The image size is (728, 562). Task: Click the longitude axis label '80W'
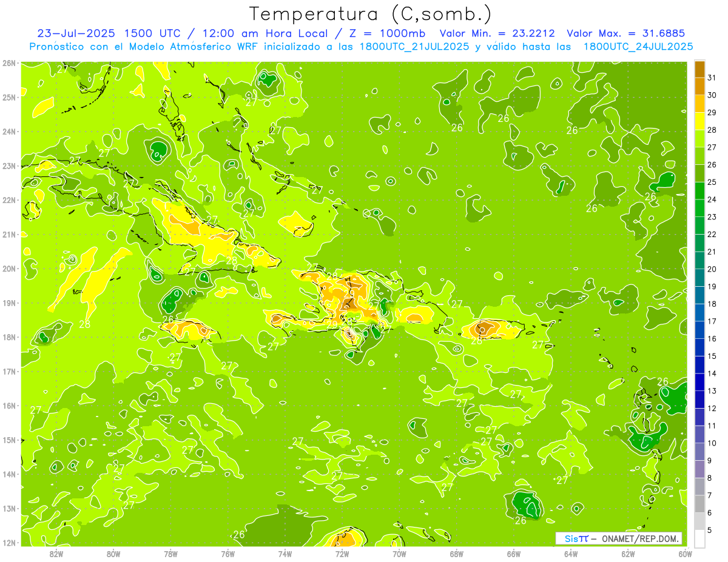pos(113,553)
